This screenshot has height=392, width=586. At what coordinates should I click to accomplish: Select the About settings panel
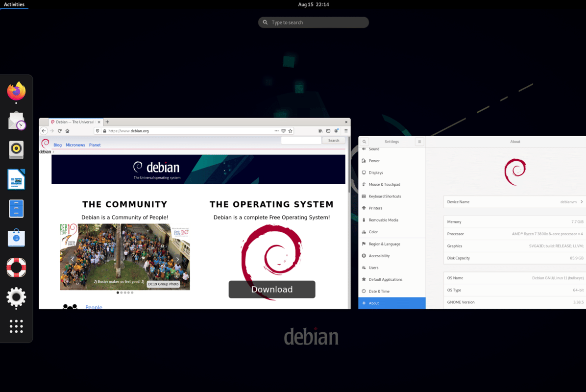click(391, 303)
